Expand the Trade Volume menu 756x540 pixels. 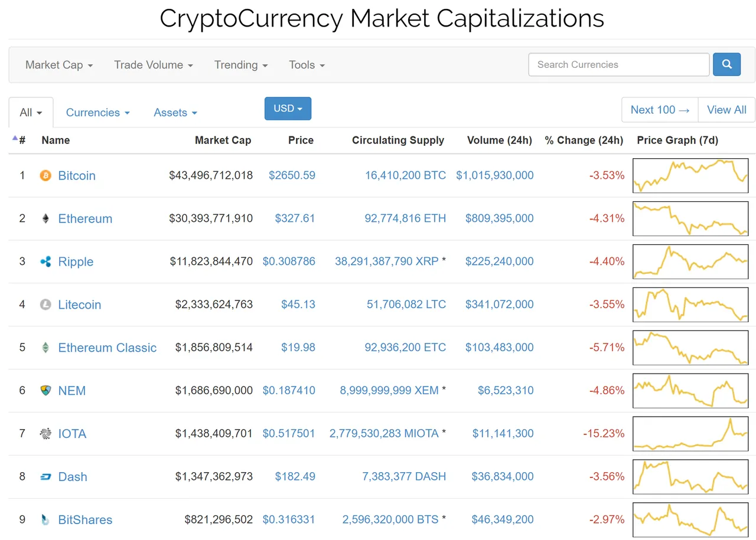pyautogui.click(x=154, y=65)
